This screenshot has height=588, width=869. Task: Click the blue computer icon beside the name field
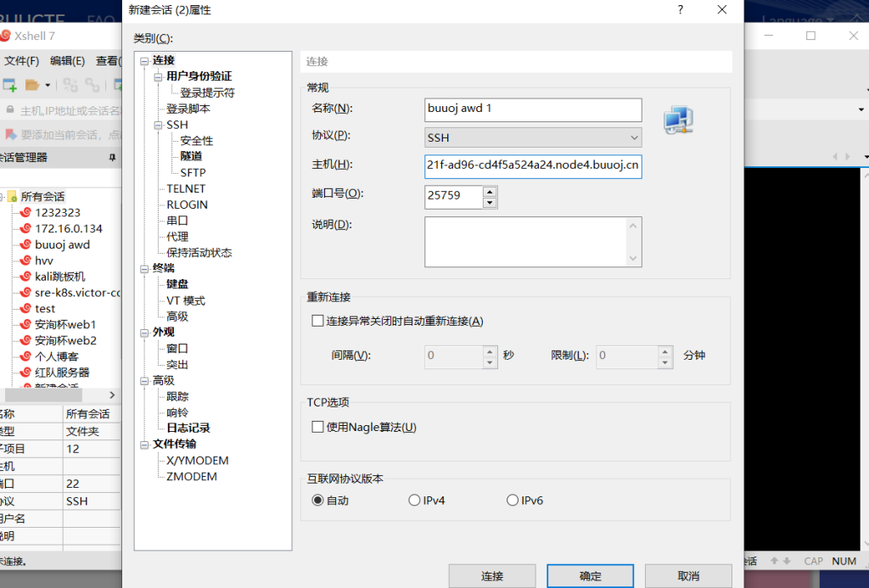[x=677, y=120]
